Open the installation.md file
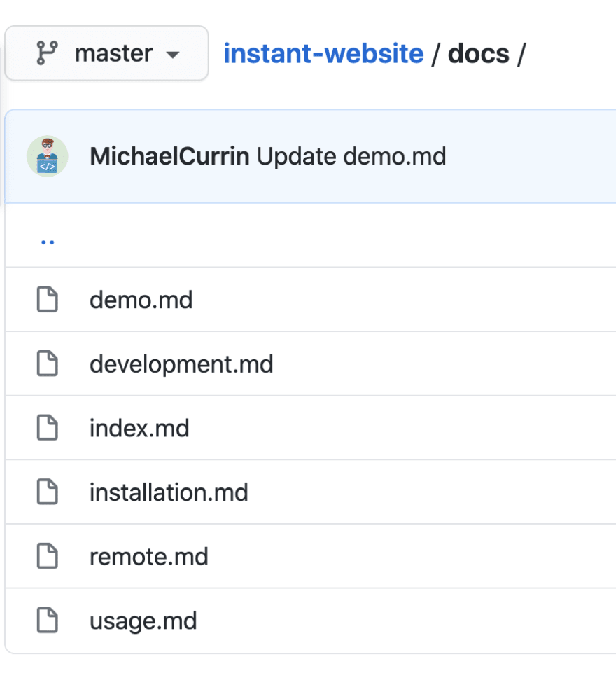Viewport: 616px width, 685px height. [169, 492]
